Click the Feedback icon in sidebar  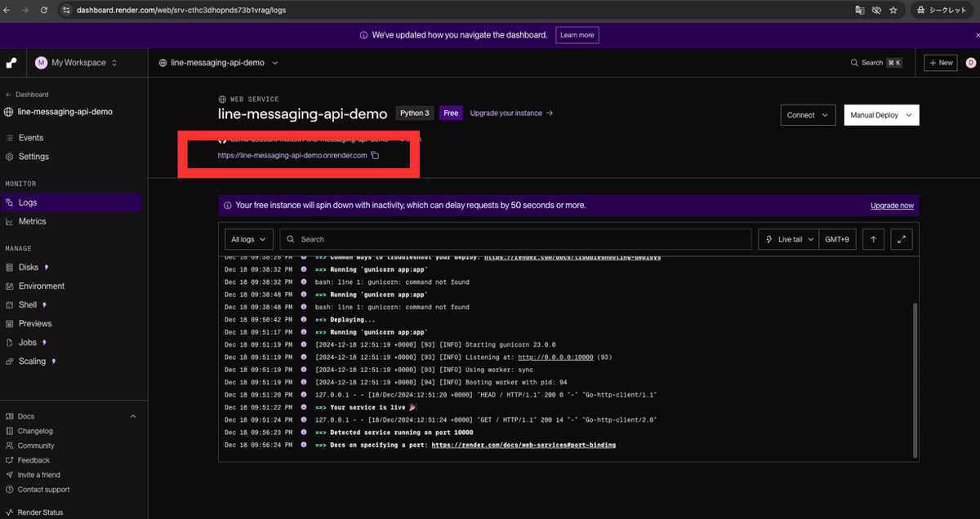pos(10,460)
